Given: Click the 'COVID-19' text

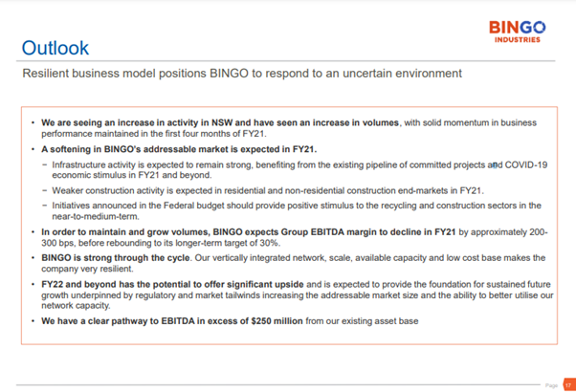Looking at the screenshot, I should (526, 164).
